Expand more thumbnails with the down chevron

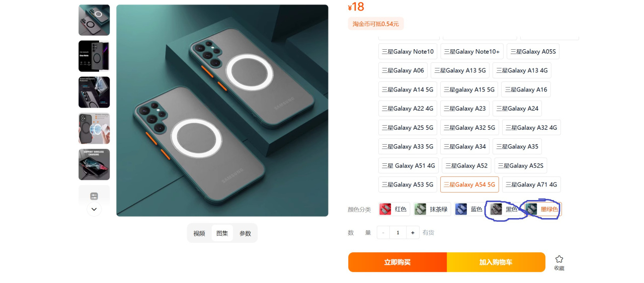tap(94, 209)
